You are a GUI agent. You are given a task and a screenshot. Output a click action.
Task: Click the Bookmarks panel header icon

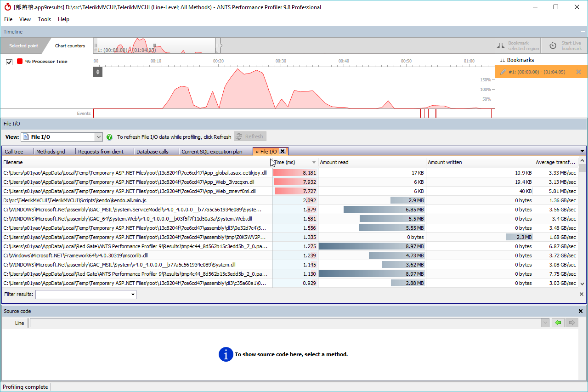503,60
